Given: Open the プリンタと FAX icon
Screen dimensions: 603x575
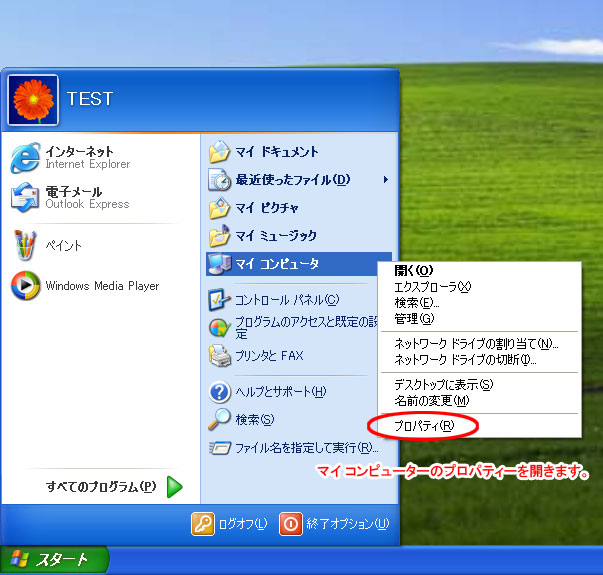Looking at the screenshot, I should coord(220,356).
